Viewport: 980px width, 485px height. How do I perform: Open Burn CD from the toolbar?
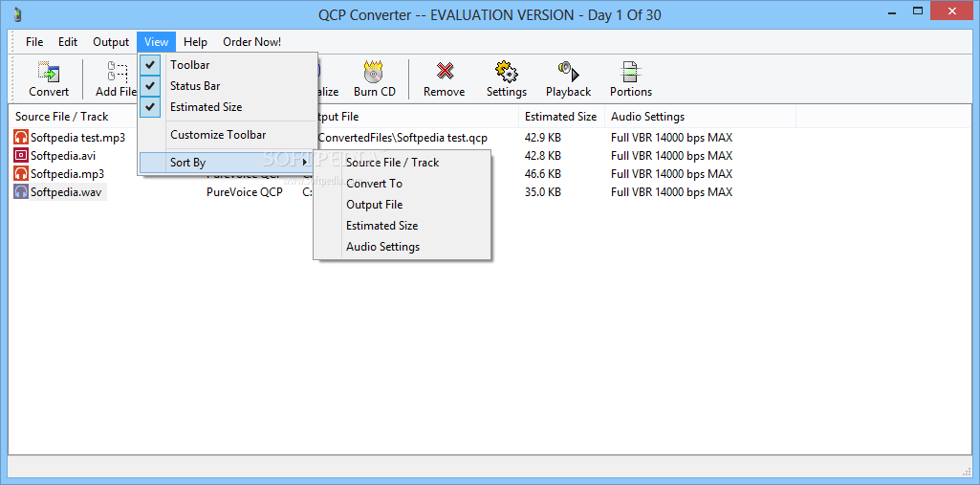click(x=375, y=78)
